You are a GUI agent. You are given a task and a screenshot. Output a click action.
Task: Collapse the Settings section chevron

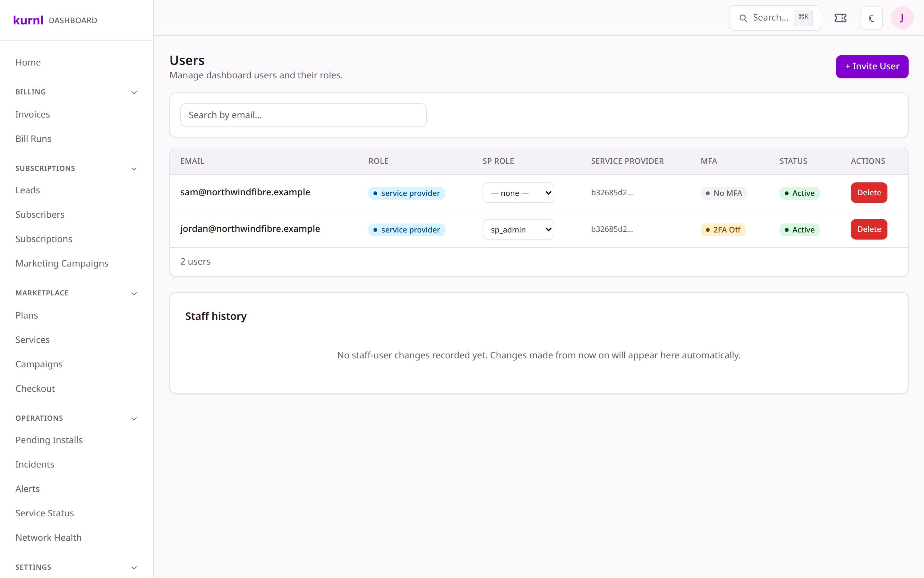[x=134, y=568]
